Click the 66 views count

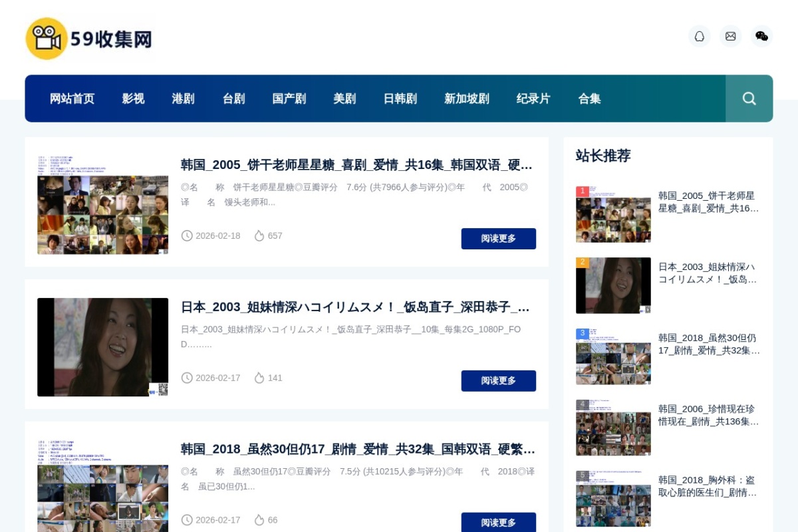[273, 521]
